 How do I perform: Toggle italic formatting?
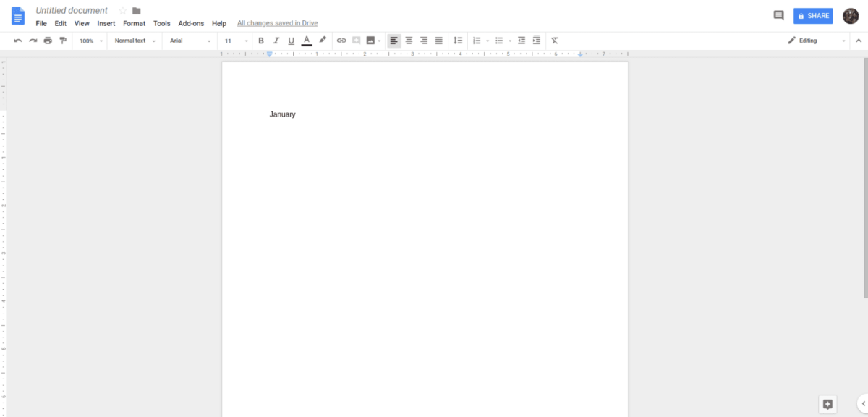[276, 41]
